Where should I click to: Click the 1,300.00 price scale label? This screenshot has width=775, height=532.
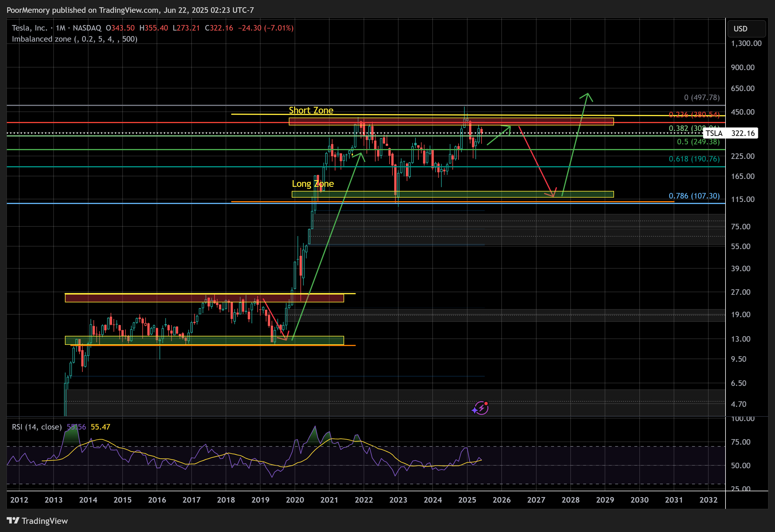click(746, 43)
